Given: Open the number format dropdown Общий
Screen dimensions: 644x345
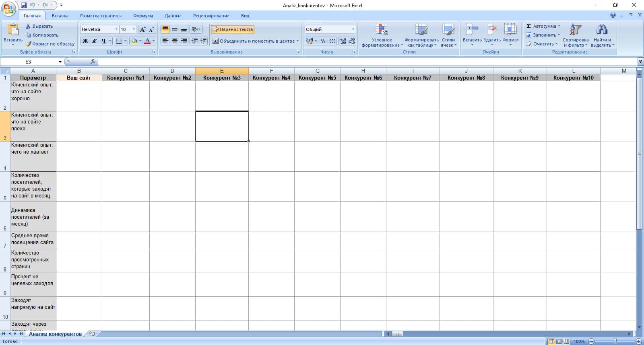Looking at the screenshot, I should coord(353,29).
